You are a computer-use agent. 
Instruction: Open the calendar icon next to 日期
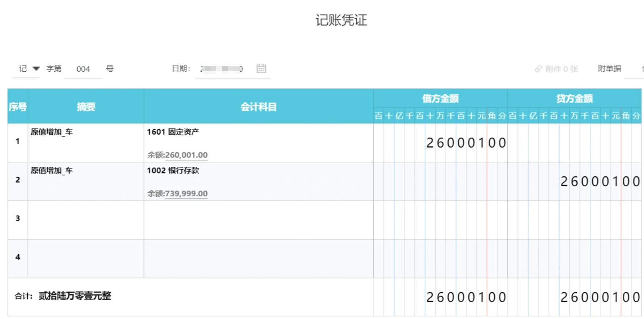click(x=261, y=69)
